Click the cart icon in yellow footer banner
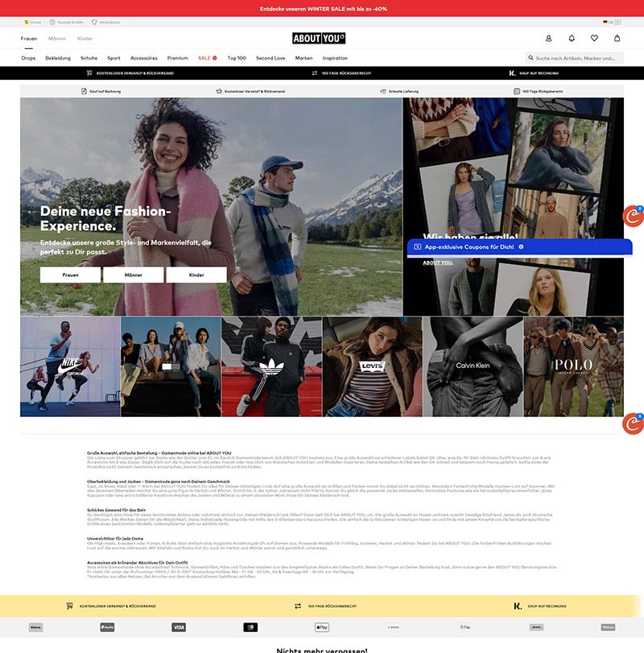The width and height of the screenshot is (644, 653). [x=69, y=606]
